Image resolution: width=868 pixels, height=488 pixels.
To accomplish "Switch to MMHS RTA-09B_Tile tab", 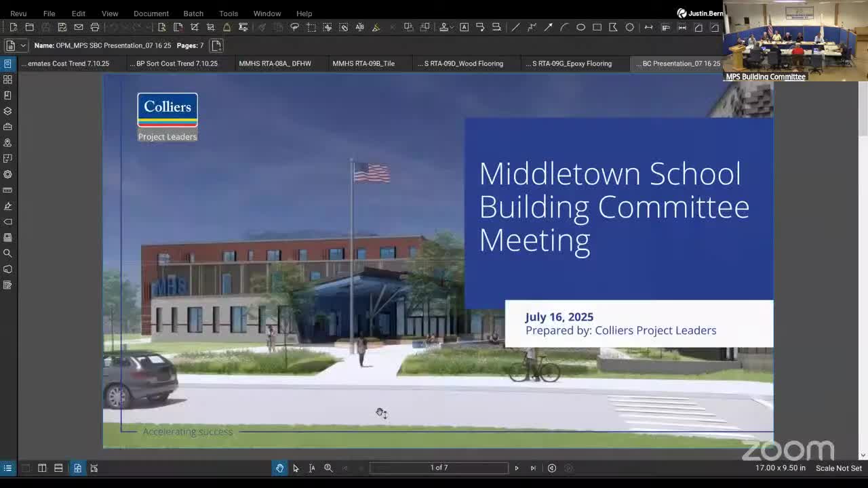I will (363, 64).
